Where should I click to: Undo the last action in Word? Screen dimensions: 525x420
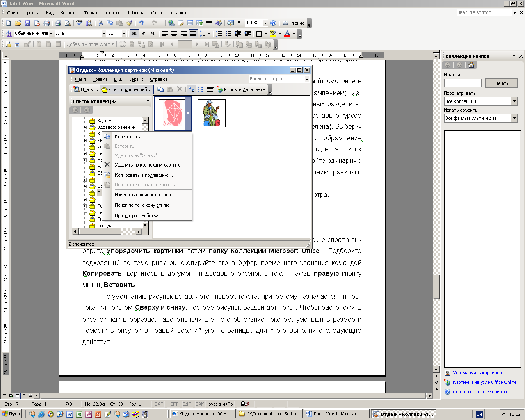(141, 23)
